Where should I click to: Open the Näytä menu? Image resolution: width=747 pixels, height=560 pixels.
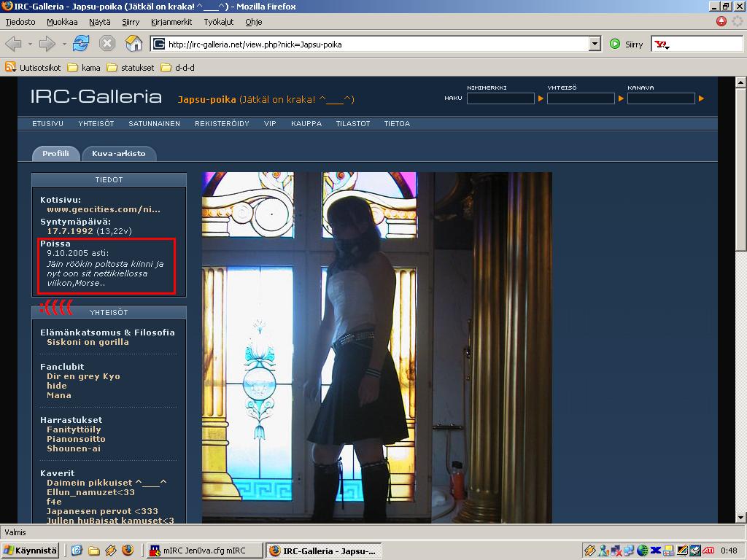point(99,22)
